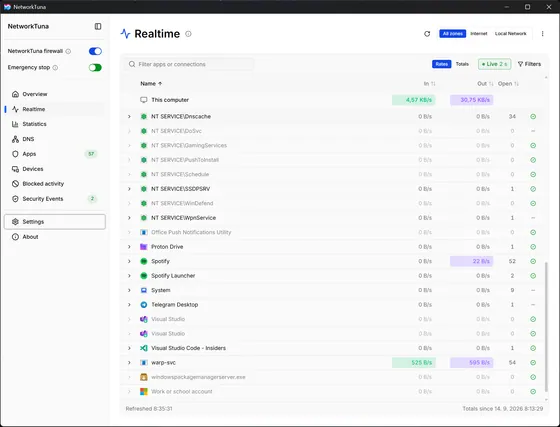Screen dimensions: 560x427
Task: Click the 22 B/s Spotify out rate
Action: (471, 261)
